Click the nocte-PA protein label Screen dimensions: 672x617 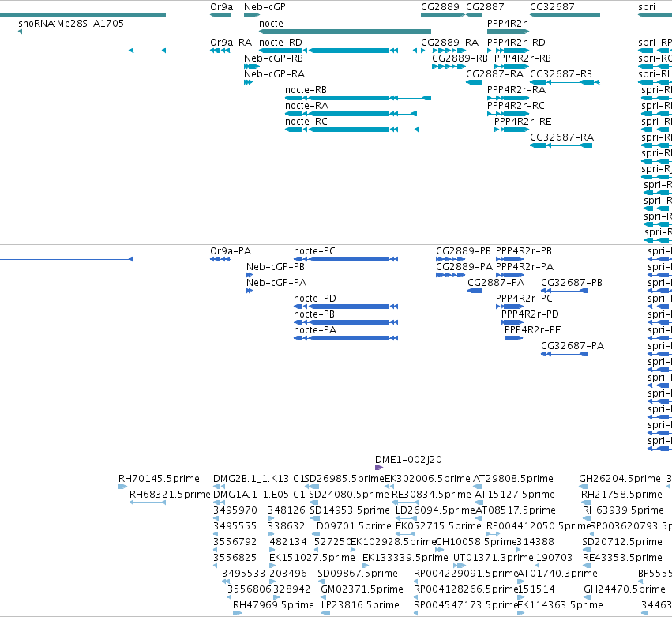click(315, 330)
